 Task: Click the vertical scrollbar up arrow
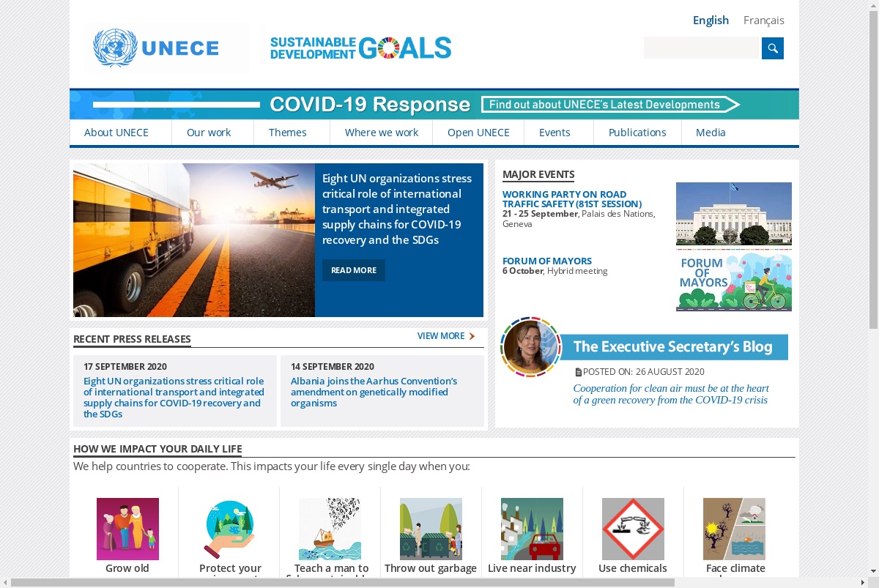(873, 5)
